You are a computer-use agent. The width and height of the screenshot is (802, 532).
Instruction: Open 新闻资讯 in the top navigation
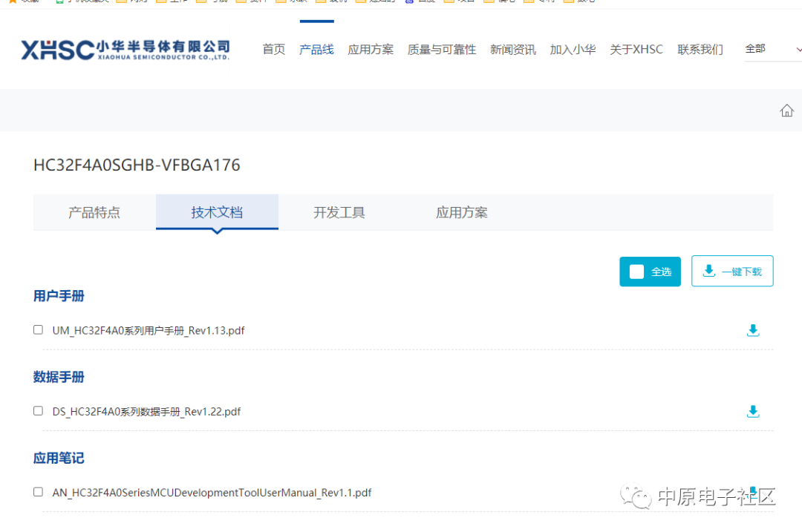coord(513,50)
